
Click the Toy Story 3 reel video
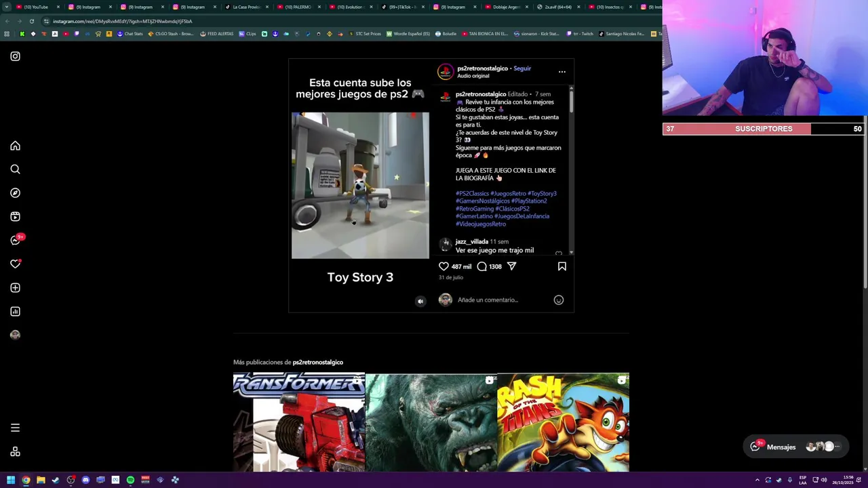point(360,186)
